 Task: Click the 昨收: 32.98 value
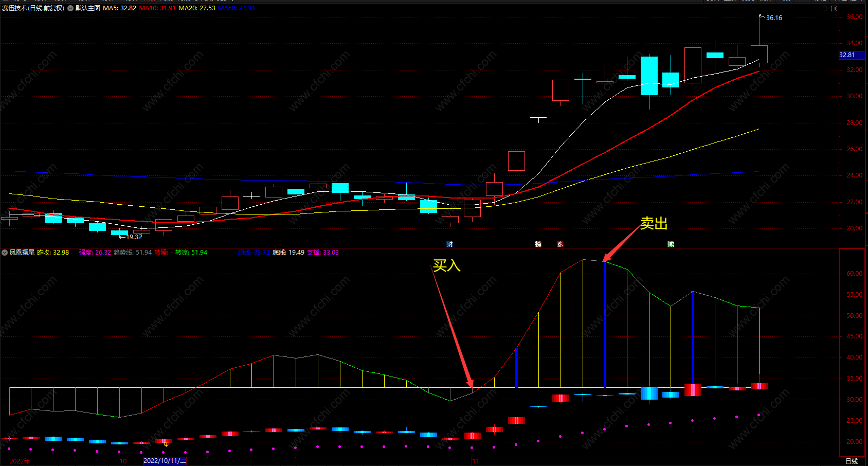coord(53,253)
